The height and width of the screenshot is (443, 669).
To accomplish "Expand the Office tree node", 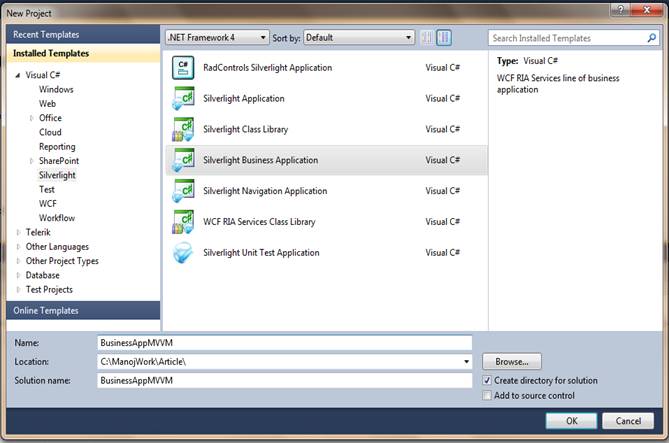I will click(x=31, y=118).
